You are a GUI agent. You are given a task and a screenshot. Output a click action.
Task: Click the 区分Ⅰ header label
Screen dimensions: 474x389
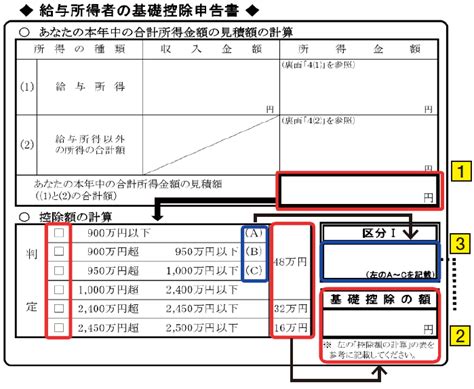click(379, 233)
